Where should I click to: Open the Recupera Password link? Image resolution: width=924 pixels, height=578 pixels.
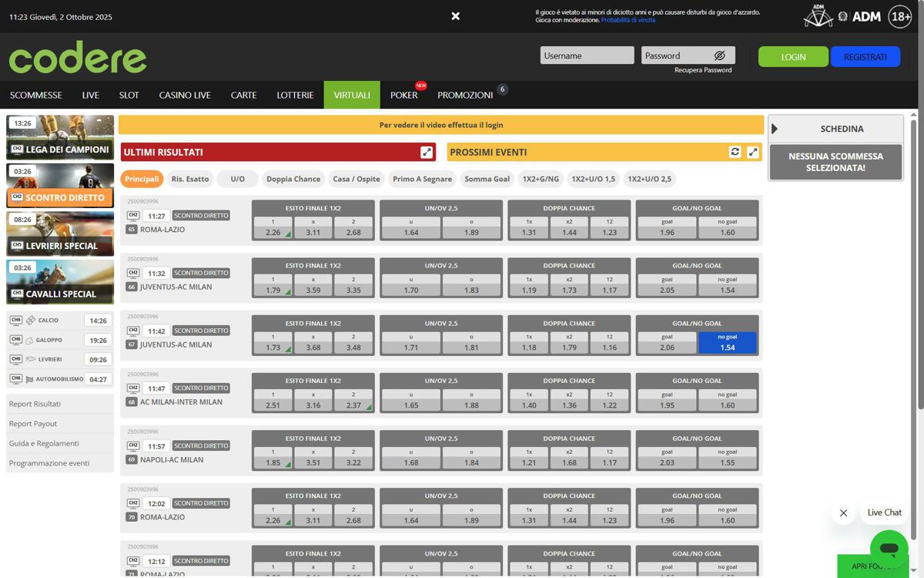[702, 70]
